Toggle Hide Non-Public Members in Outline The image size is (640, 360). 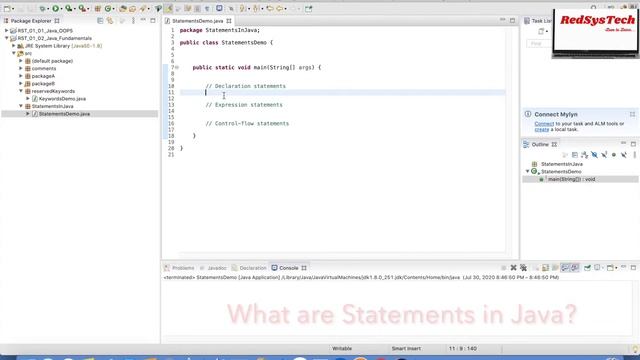pyautogui.click(x=614, y=155)
